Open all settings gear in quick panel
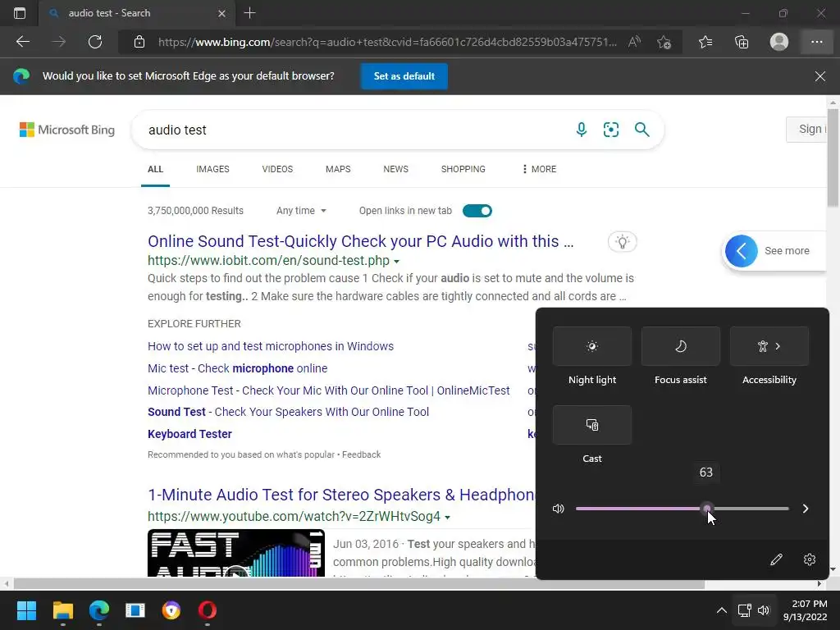 pos(810,559)
